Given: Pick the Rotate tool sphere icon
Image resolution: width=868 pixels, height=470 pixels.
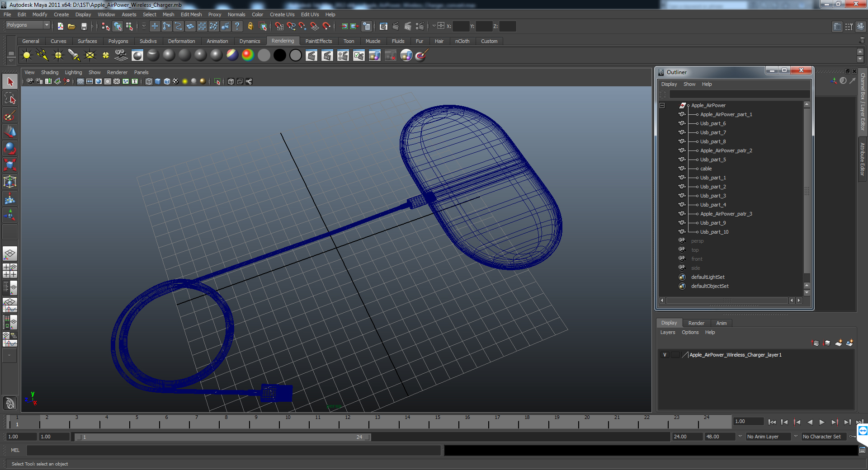Looking at the screenshot, I should [x=10, y=148].
